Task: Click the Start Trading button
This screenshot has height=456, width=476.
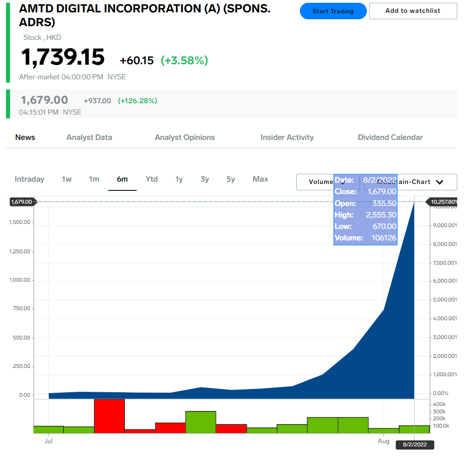Action: pos(333,11)
